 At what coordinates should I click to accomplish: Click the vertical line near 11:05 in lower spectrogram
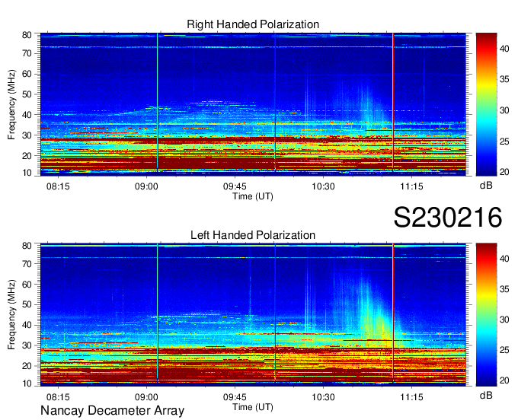pyautogui.click(x=393, y=313)
